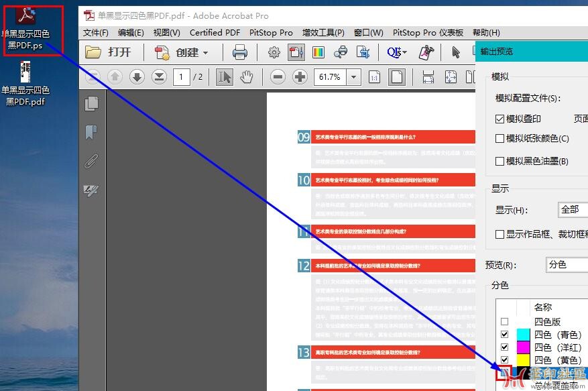The height and width of the screenshot is (391, 588).
Task: Check the 四色版 separation checkbox
Action: point(504,321)
